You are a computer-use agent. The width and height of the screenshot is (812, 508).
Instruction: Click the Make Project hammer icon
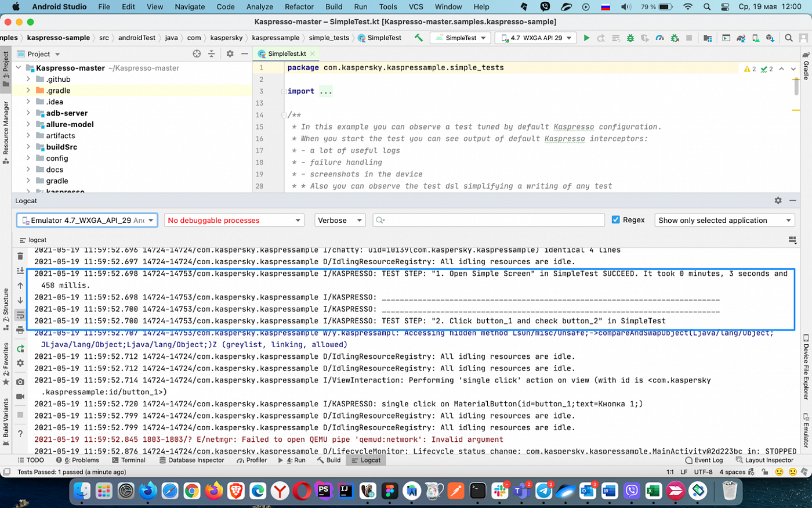click(419, 38)
